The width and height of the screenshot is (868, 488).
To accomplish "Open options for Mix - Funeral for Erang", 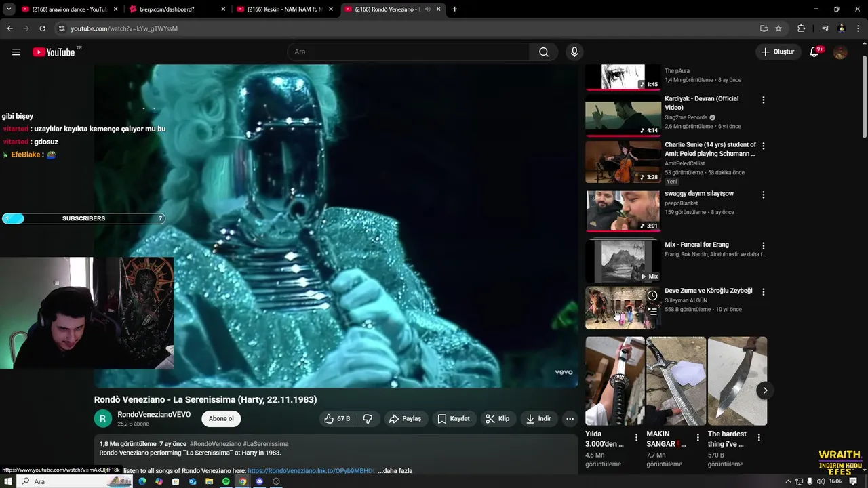I will [x=764, y=246].
